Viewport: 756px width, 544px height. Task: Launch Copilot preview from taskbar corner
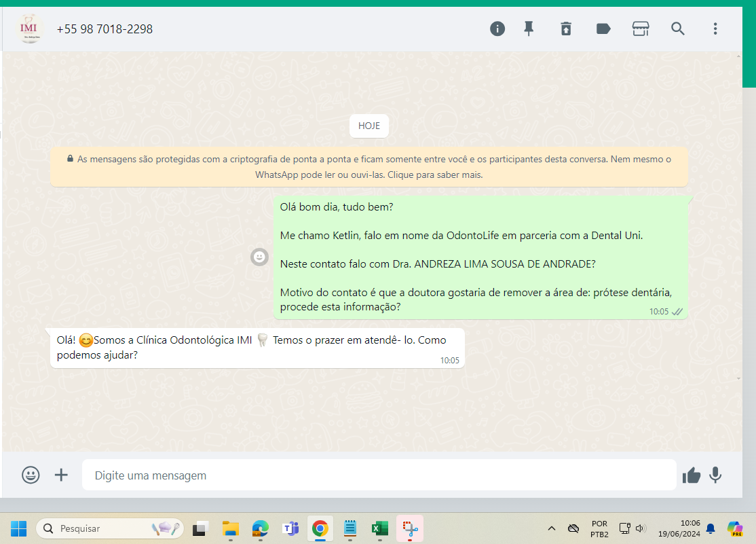pyautogui.click(x=735, y=528)
